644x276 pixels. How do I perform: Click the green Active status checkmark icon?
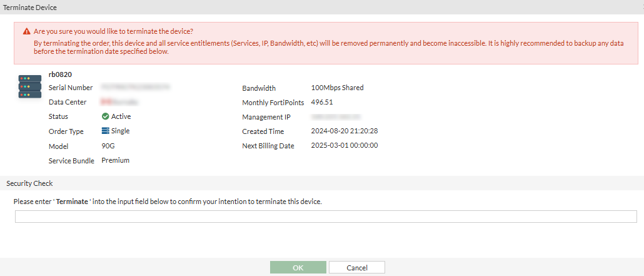click(x=105, y=116)
